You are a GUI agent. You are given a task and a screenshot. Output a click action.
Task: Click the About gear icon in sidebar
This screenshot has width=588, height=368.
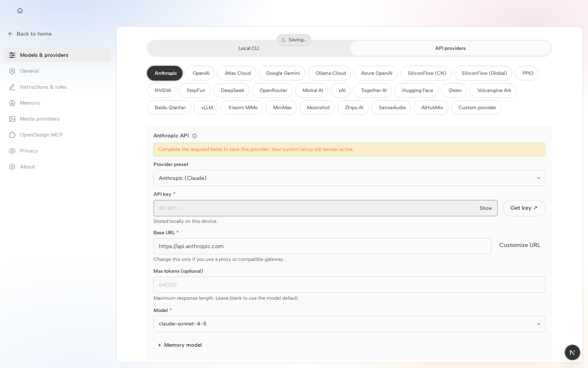coord(12,167)
